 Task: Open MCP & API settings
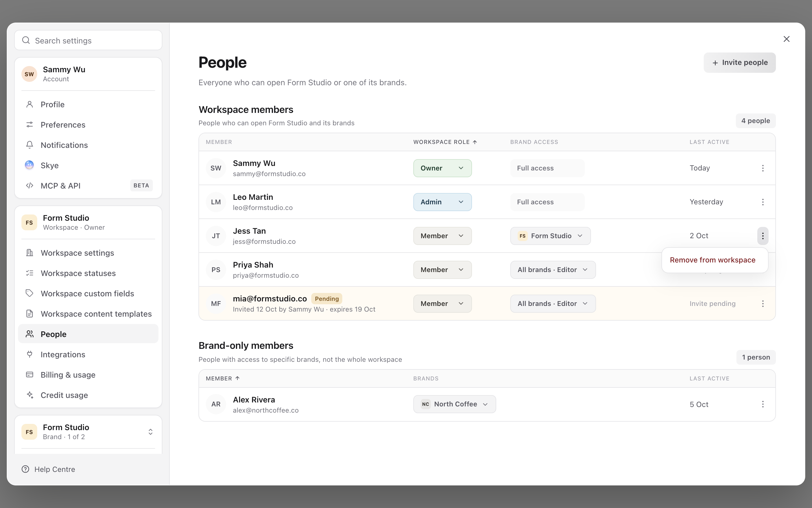pyautogui.click(x=88, y=185)
